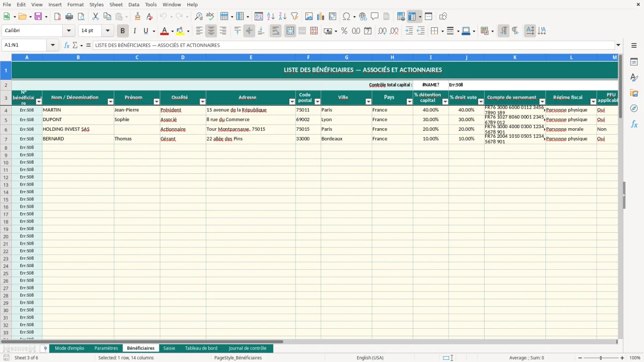The height and width of the screenshot is (362, 644).
Task: Switch to the Journal de contrôle tab
Action: click(247, 348)
